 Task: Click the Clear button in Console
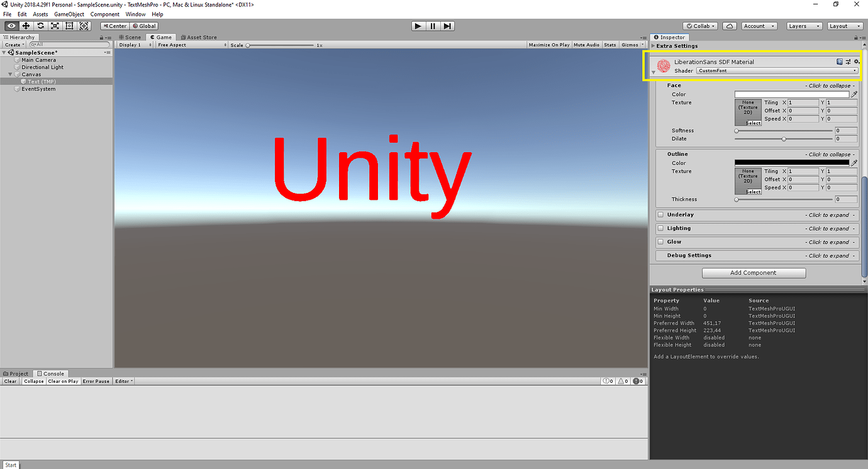[x=11, y=381]
